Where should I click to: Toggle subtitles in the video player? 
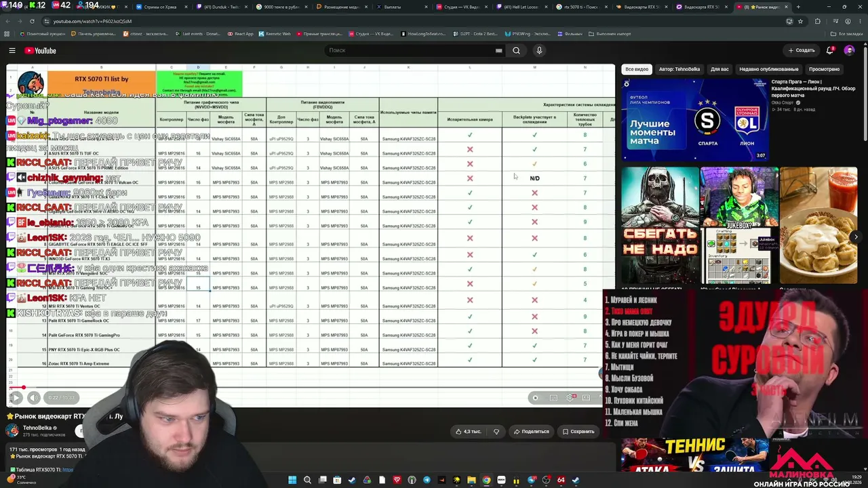(x=553, y=398)
